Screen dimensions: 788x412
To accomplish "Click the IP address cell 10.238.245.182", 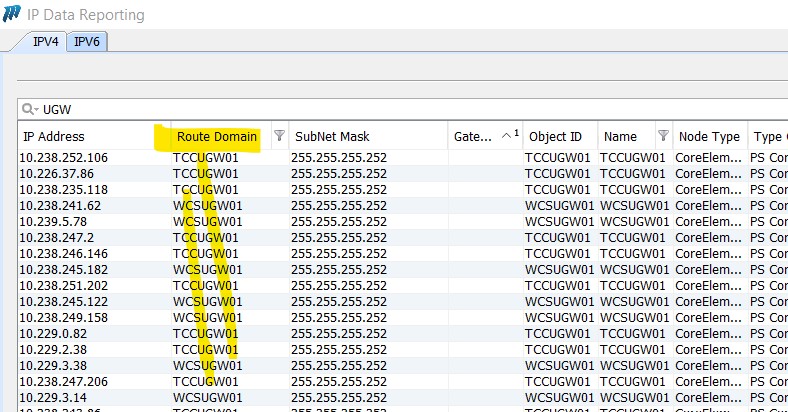I will (65, 270).
